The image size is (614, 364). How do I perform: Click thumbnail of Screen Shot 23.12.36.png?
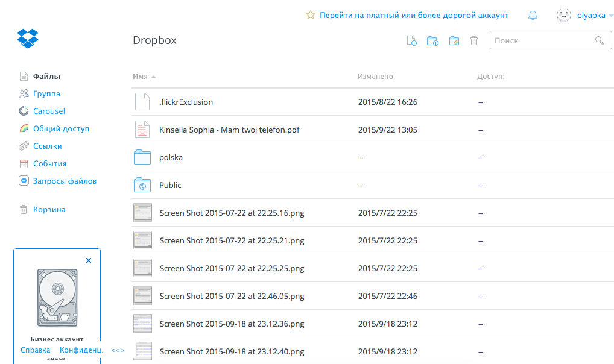click(x=142, y=324)
